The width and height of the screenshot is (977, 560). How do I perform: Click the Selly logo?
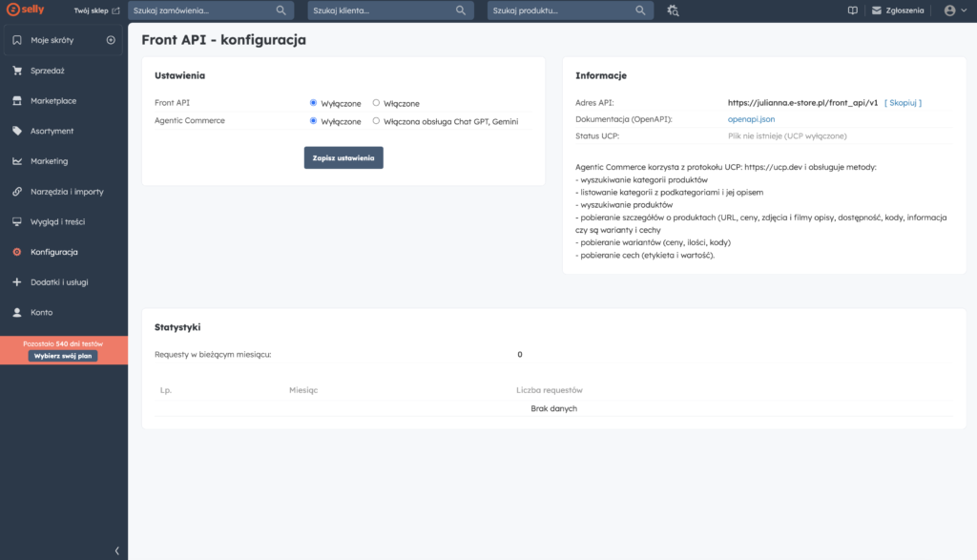point(25,10)
